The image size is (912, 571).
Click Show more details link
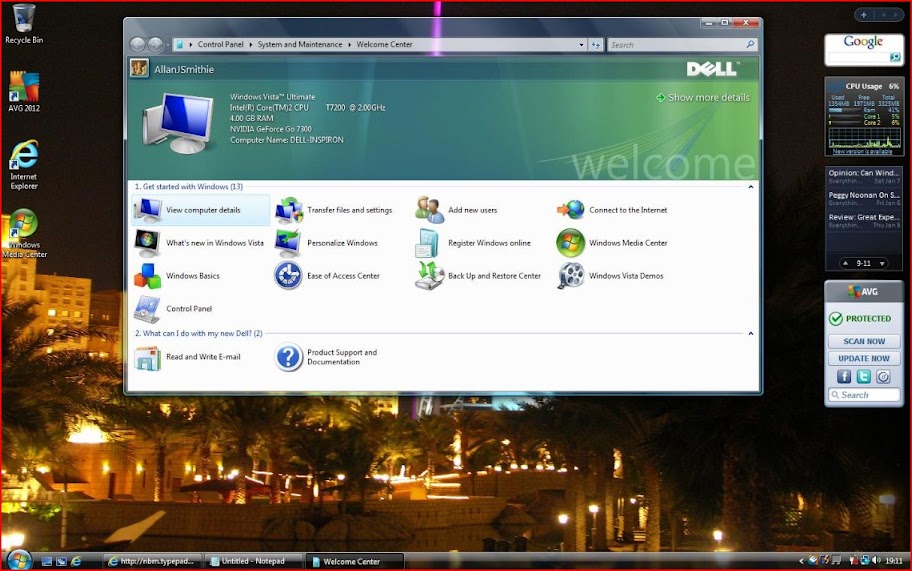click(703, 98)
